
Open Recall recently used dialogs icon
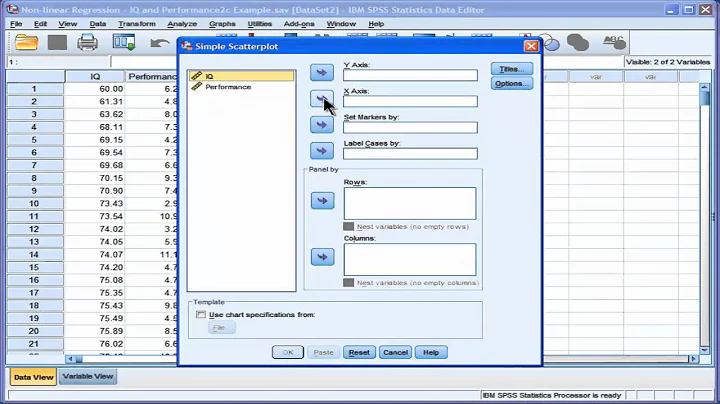(124, 43)
